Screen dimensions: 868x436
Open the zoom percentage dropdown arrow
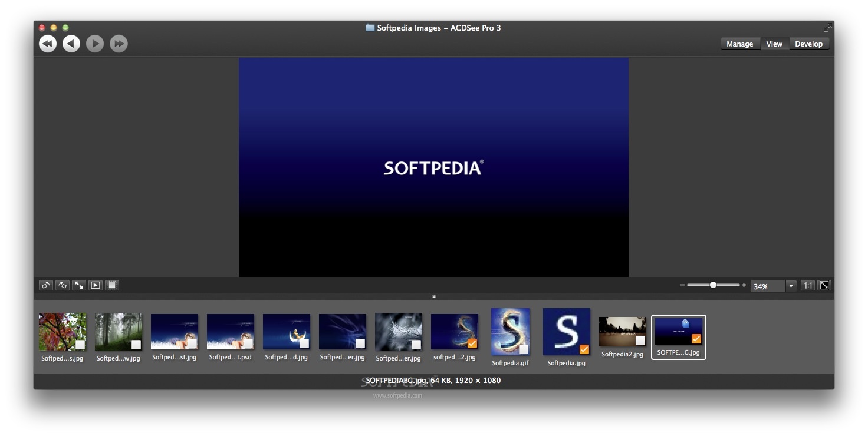click(791, 286)
